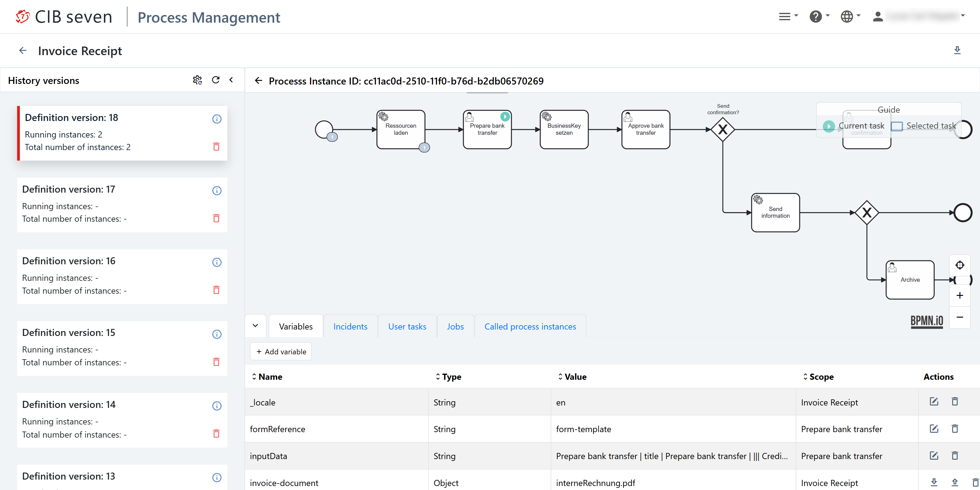Show info for Definition version 18
Screen dimensions: 980x490
(x=217, y=119)
